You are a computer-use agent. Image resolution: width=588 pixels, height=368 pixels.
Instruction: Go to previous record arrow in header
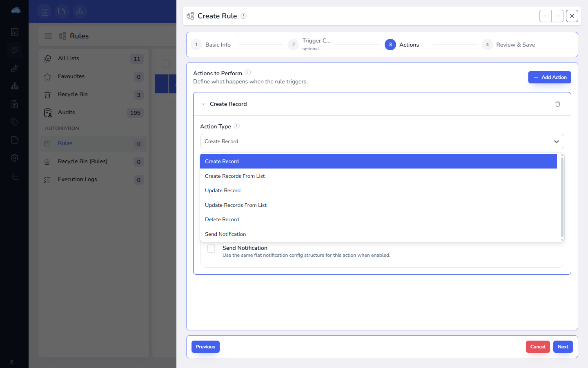[x=546, y=16]
